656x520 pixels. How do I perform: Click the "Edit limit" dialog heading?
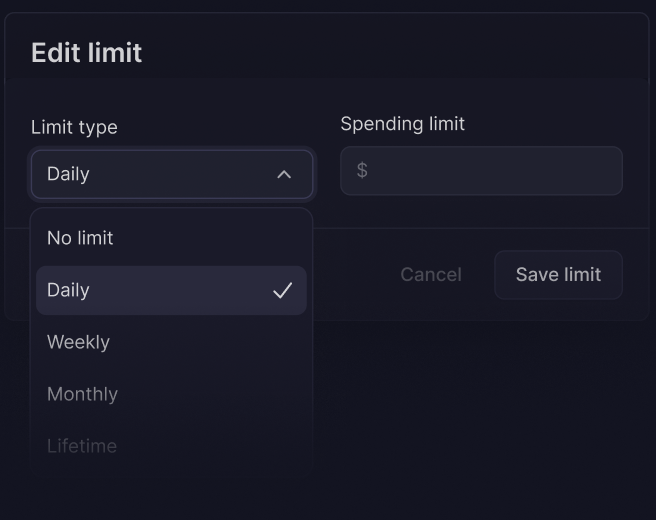(87, 53)
